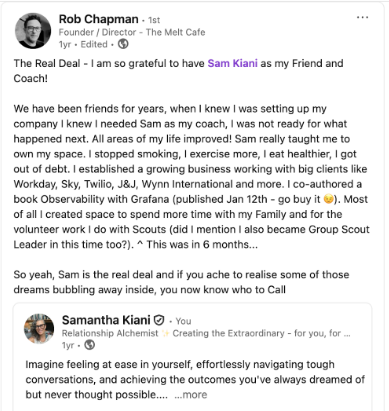Click the sparkle emoji in Samantha's headline
Image resolution: width=389 pixels, height=411 pixels.
coord(165,333)
